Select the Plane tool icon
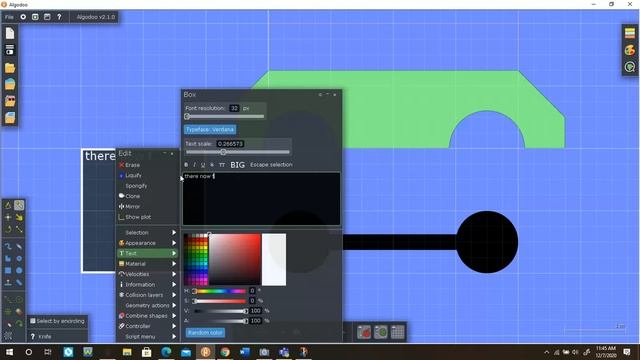Viewport: 640px width, 360px height. [x=8, y=282]
